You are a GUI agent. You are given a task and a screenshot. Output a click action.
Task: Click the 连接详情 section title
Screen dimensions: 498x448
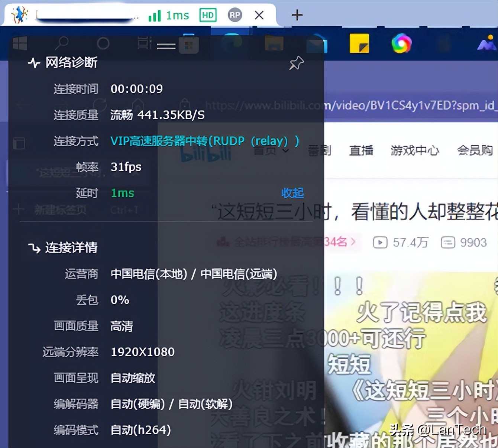[71, 247]
